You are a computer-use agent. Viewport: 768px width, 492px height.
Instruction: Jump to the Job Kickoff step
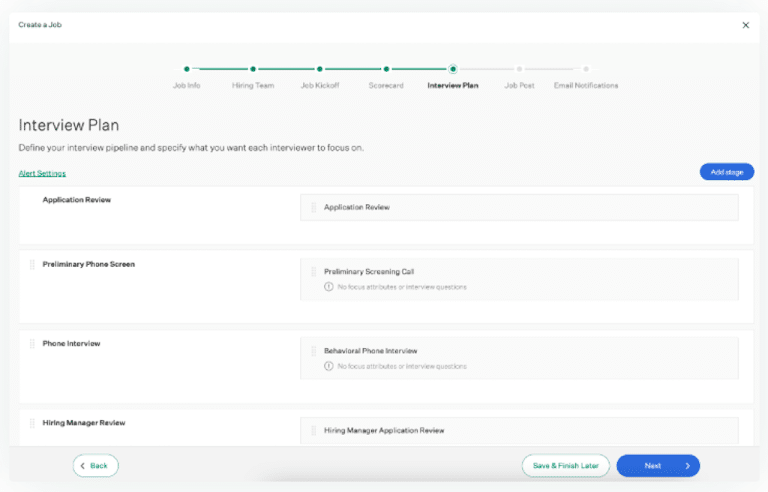tap(320, 70)
